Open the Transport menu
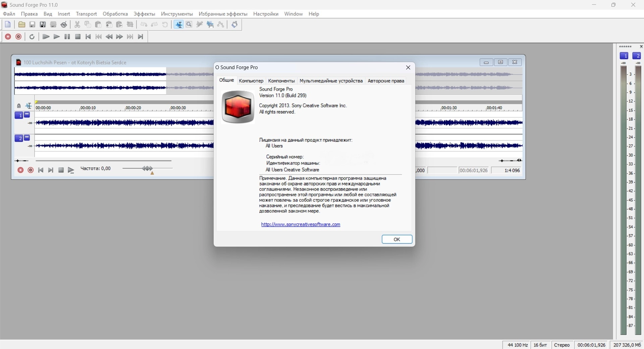Viewport: 644px width, 349px height. (x=87, y=14)
